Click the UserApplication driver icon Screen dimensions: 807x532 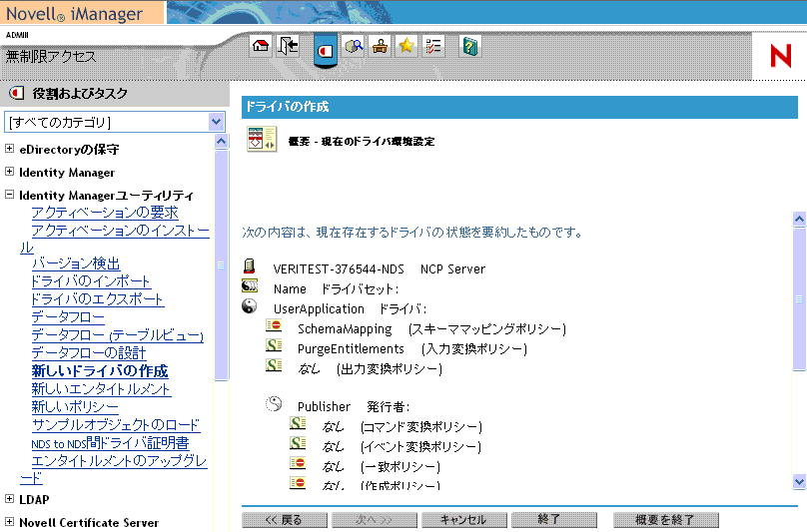click(250, 306)
